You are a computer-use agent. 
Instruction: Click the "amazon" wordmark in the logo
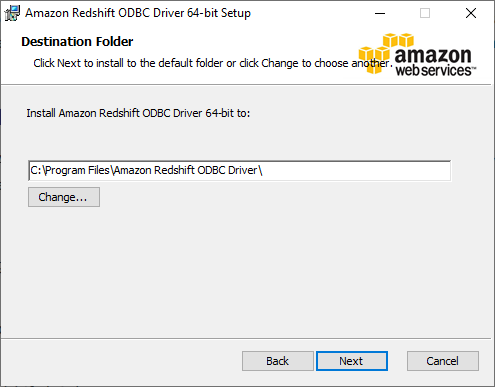433,55
